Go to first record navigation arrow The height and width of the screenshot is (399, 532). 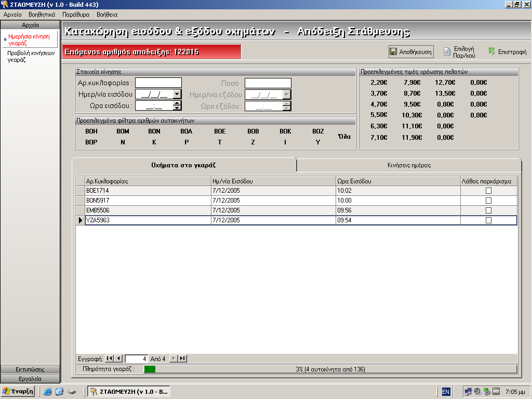(109, 358)
